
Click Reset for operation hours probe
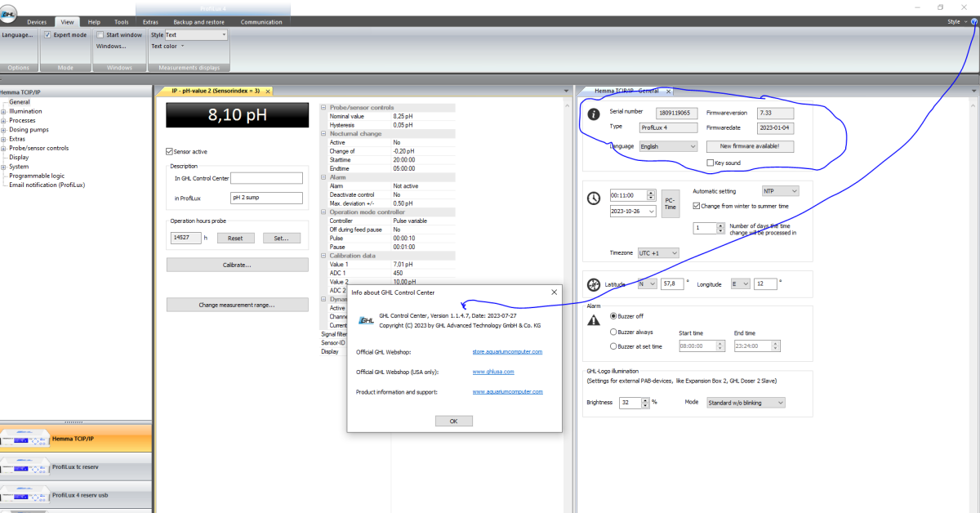click(235, 238)
